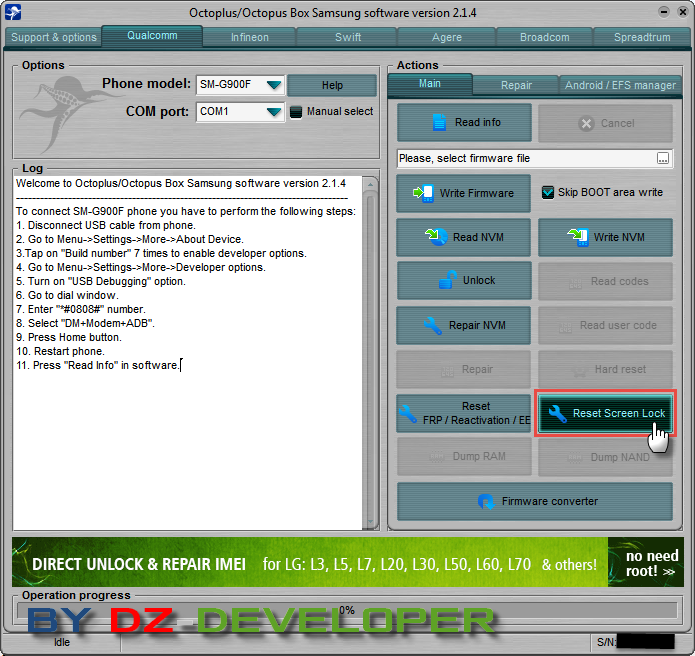Open Android / EFS manager tab

pos(620,85)
